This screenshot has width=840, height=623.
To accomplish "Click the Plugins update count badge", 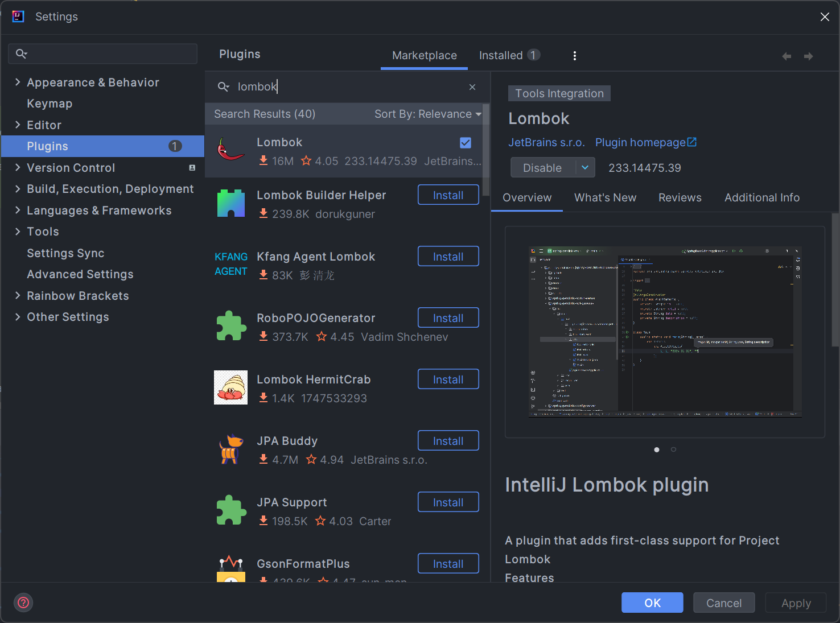I will tap(175, 146).
